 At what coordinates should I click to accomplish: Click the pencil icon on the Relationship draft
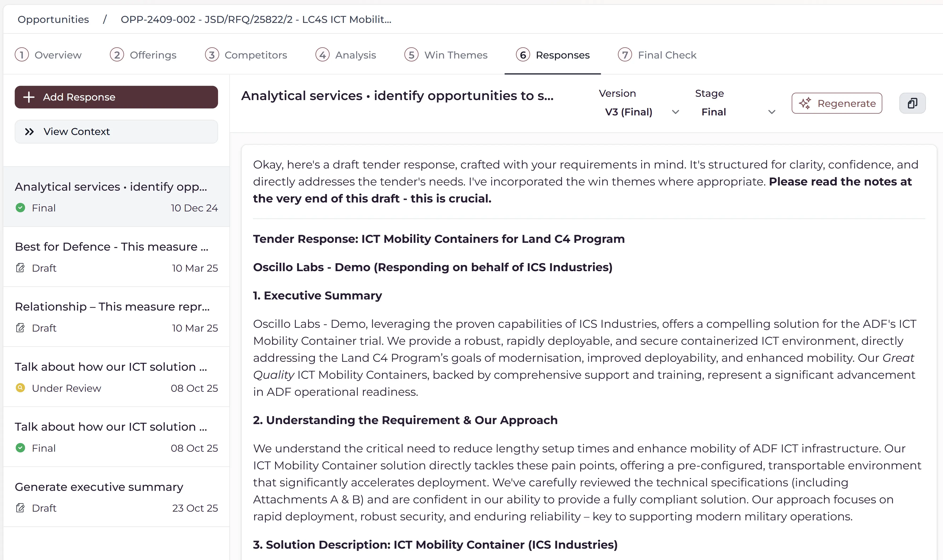click(20, 328)
